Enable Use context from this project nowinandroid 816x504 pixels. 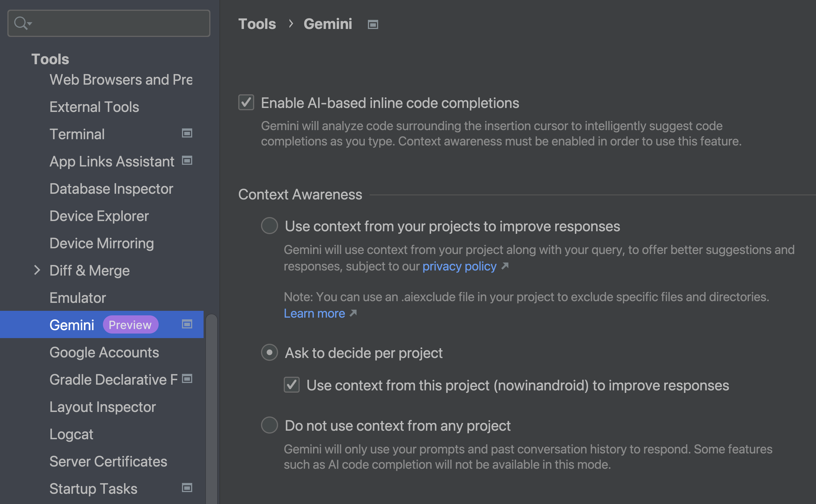tap(291, 385)
